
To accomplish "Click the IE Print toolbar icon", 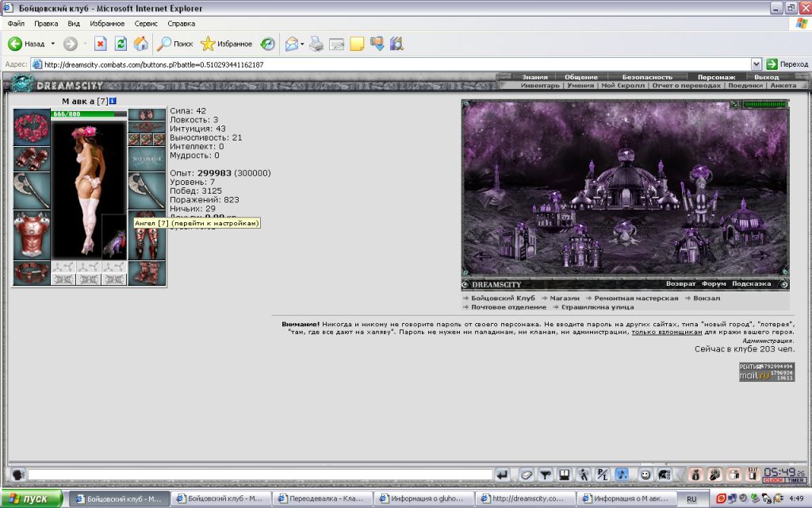I will (x=316, y=44).
